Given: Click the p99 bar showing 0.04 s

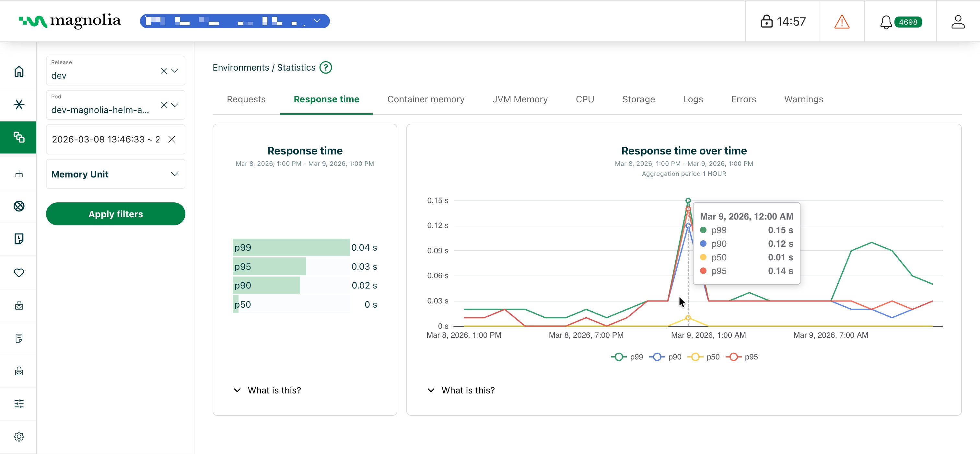Looking at the screenshot, I should (291, 247).
